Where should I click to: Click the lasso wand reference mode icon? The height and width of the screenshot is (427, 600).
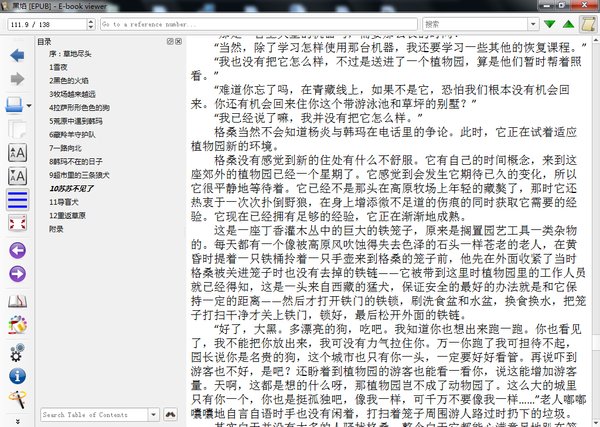coord(17,399)
